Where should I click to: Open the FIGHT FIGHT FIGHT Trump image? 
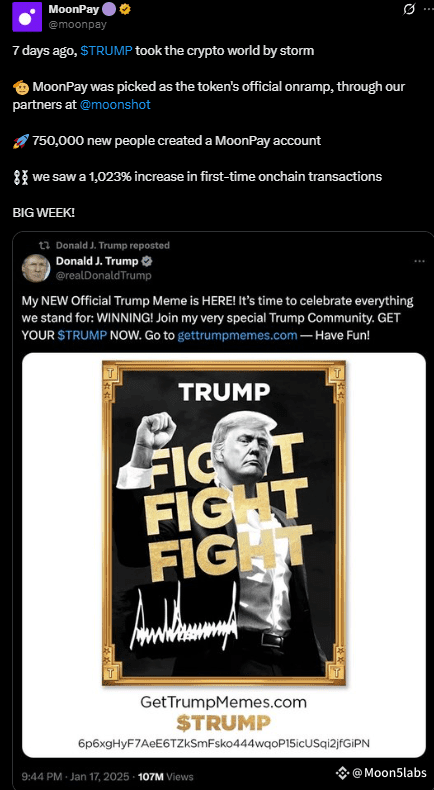224,506
